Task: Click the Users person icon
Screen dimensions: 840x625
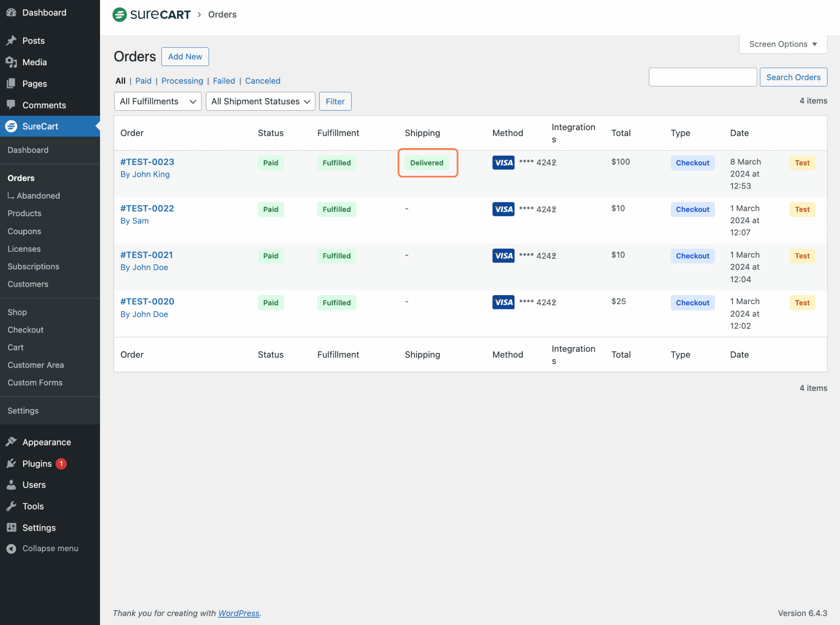Action: tap(11, 485)
